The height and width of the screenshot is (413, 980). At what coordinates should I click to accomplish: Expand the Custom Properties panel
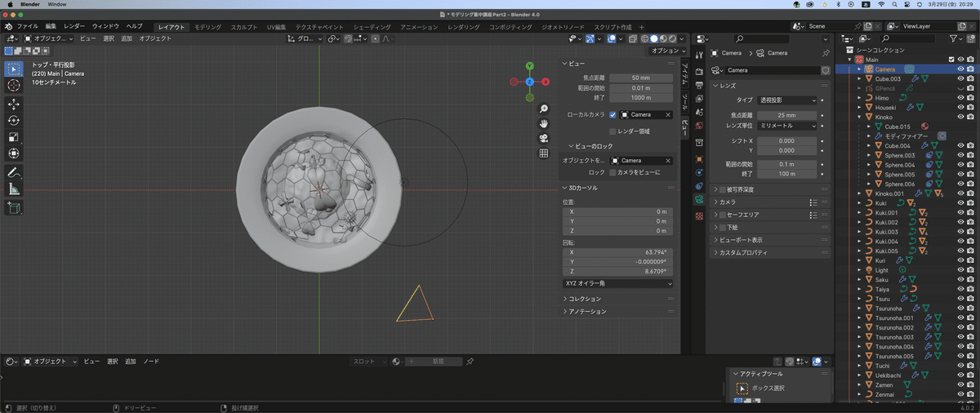tap(743, 252)
